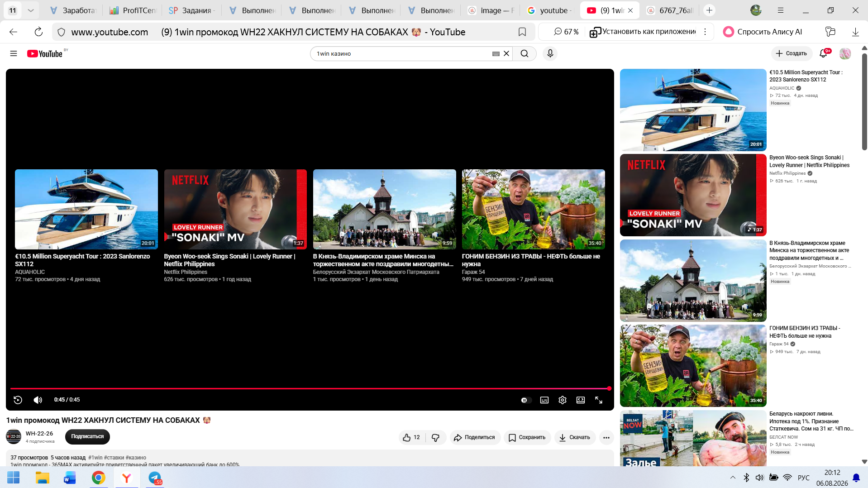Like the video

pos(411,437)
